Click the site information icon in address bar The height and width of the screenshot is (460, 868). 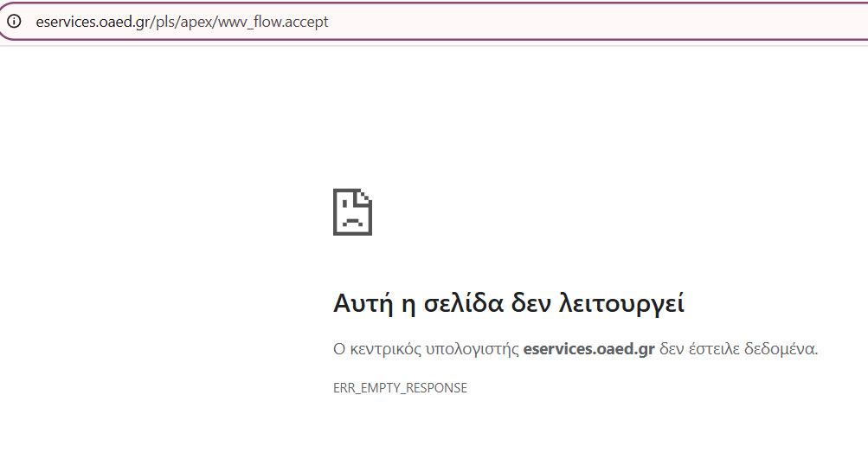14,22
